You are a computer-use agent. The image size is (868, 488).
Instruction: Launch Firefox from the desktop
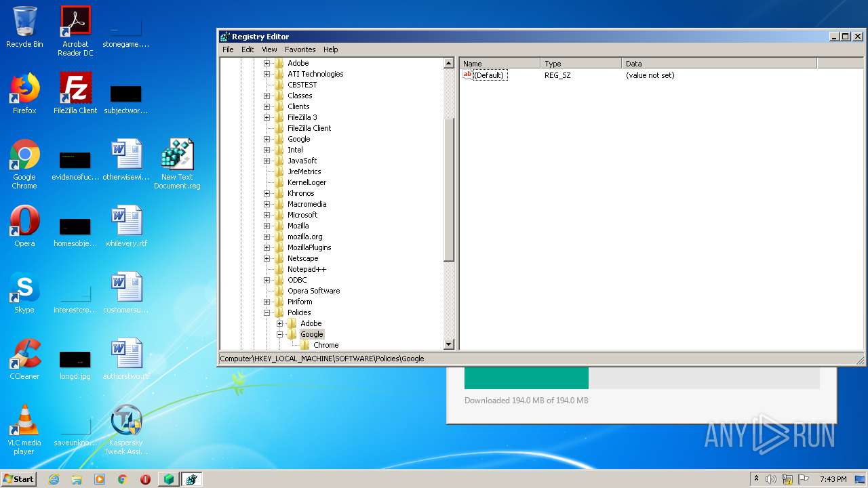pyautogui.click(x=24, y=94)
